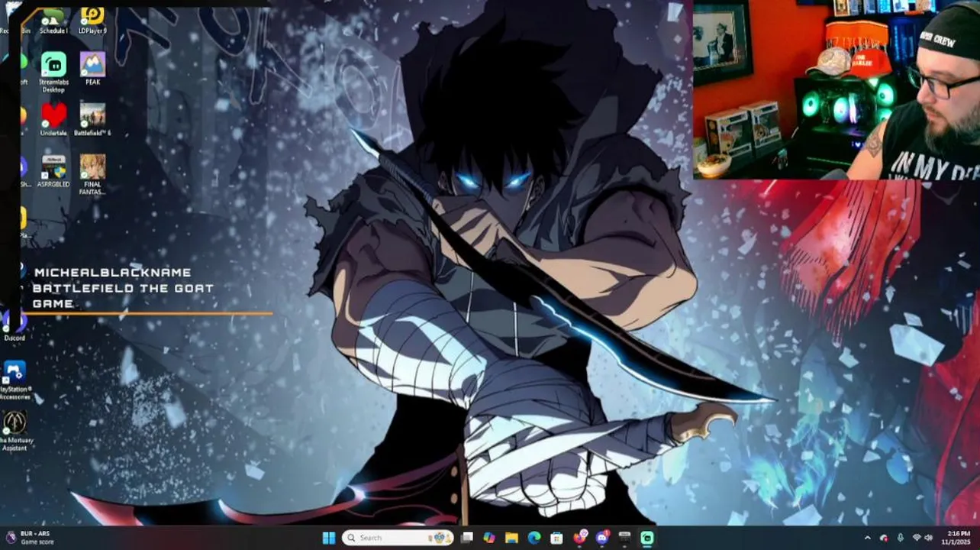Viewport: 980px width, 550px height.
Task: Open the Windows Start menu
Action: coord(329,538)
